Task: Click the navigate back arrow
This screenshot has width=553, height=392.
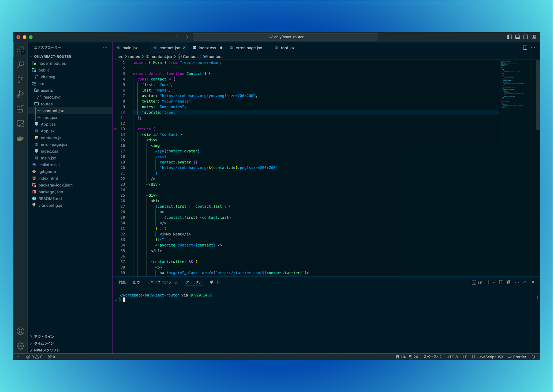Action: (178, 37)
